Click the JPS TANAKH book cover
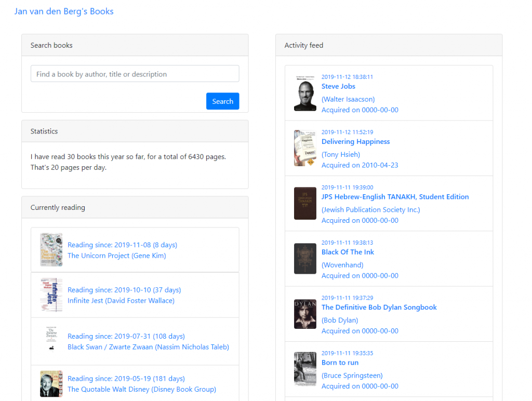This screenshot has width=532, height=401. (x=305, y=203)
